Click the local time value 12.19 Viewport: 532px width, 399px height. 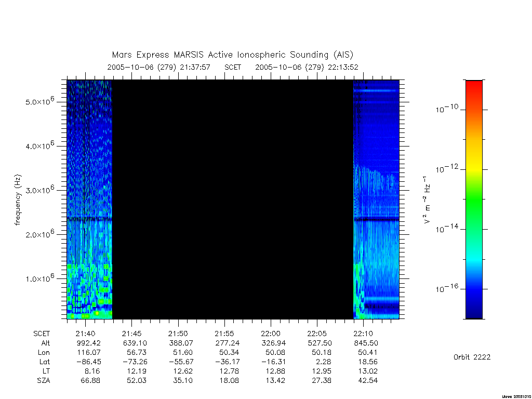point(137,371)
